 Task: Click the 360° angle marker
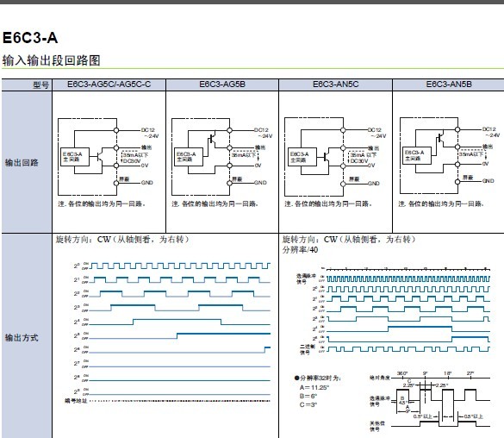click(x=402, y=373)
